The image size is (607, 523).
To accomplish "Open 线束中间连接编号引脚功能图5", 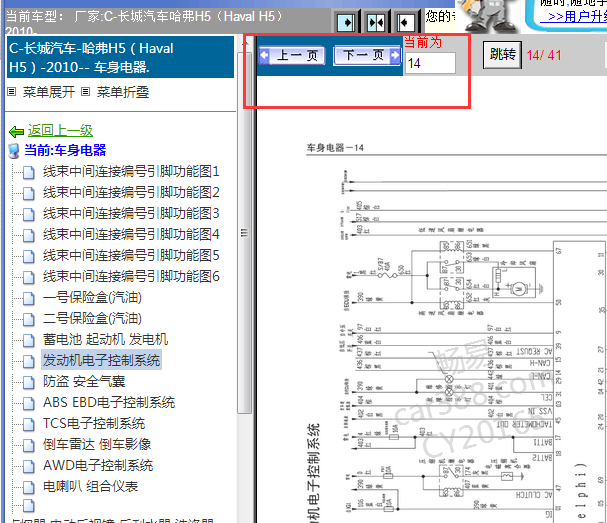I will pos(131,255).
